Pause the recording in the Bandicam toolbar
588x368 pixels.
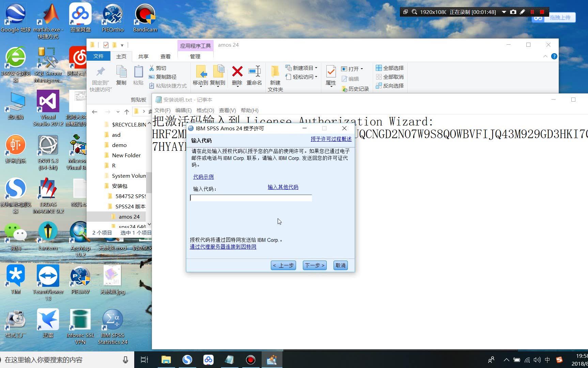click(532, 11)
